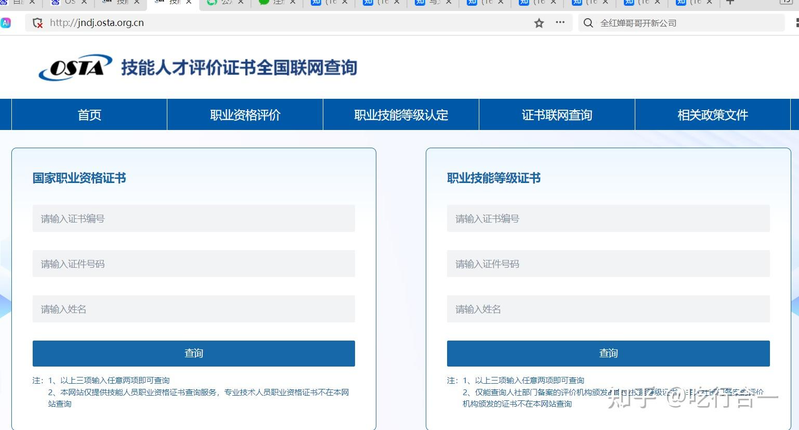799x430 pixels.
Task: Select the 职业技能等级认定 navigation item
Action: (x=401, y=115)
